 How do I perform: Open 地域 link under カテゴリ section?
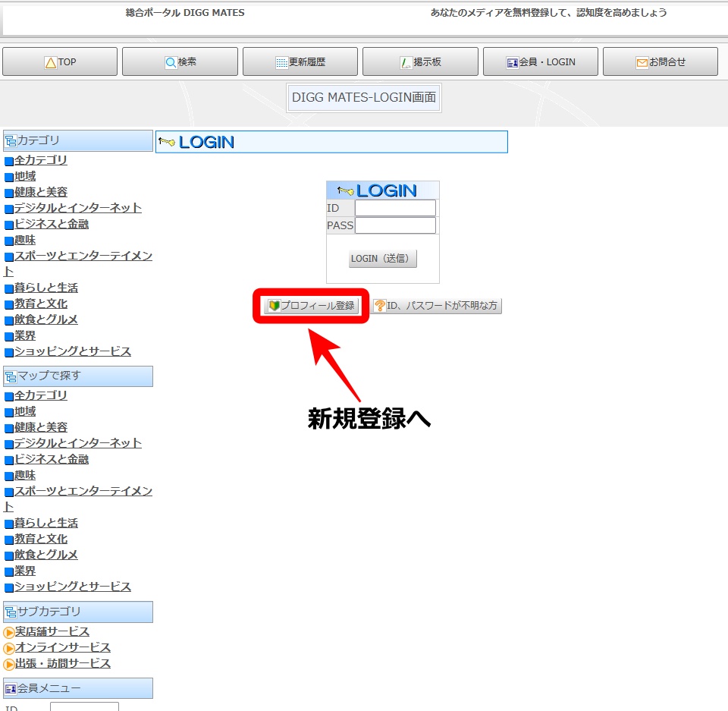24,176
